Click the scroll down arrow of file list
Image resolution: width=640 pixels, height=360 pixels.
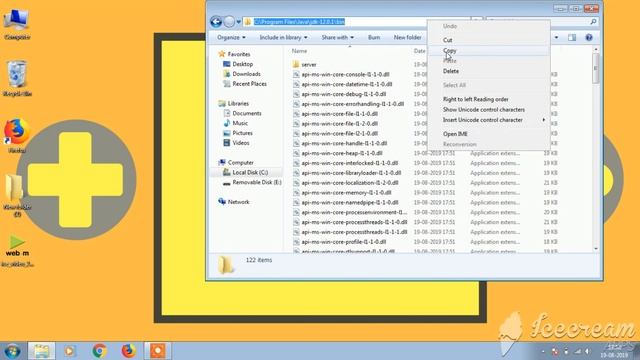(x=596, y=248)
